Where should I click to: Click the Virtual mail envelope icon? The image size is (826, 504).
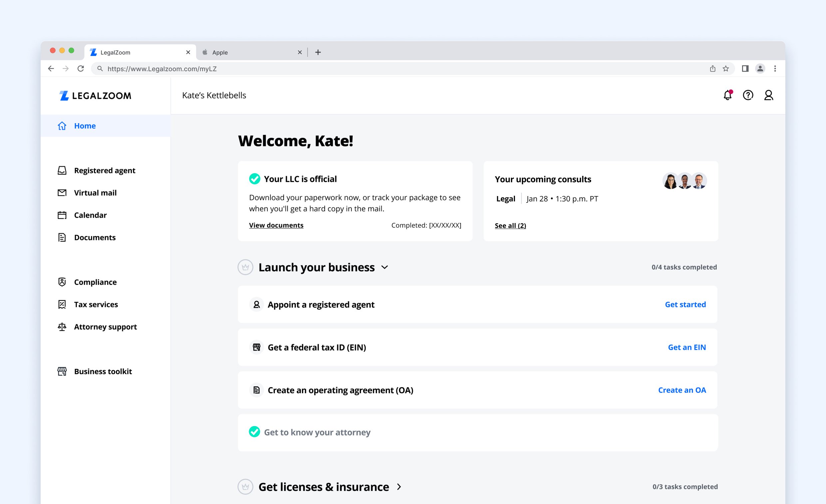click(x=62, y=193)
